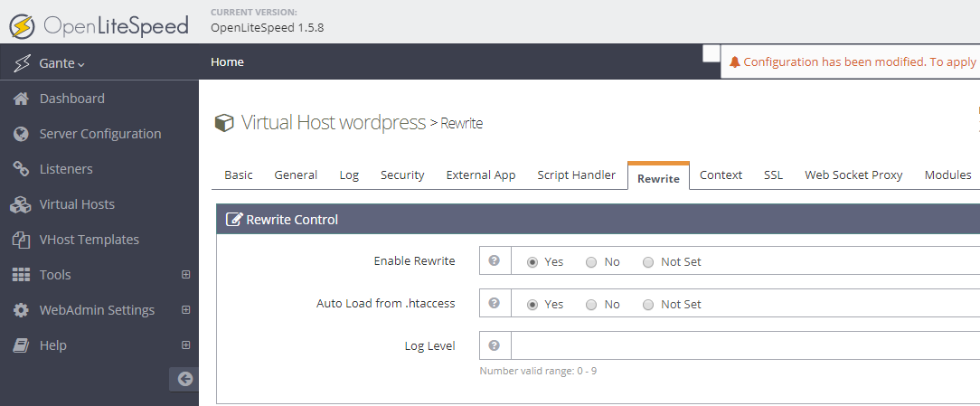Switch to the Modules tab
The image size is (980, 406).
click(947, 175)
